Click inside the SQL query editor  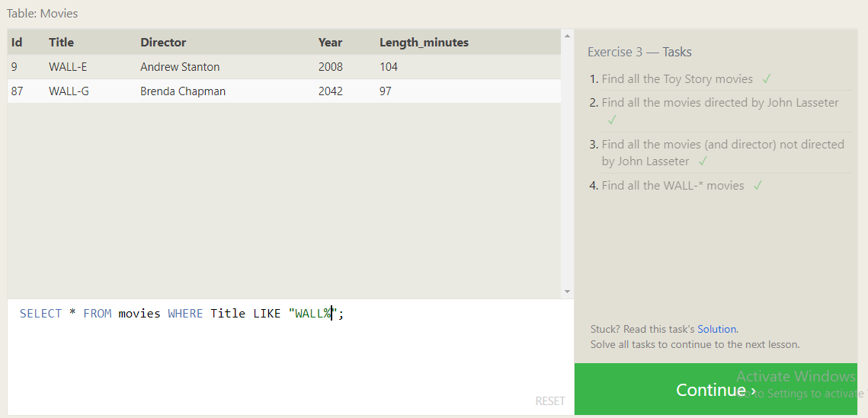(290, 356)
